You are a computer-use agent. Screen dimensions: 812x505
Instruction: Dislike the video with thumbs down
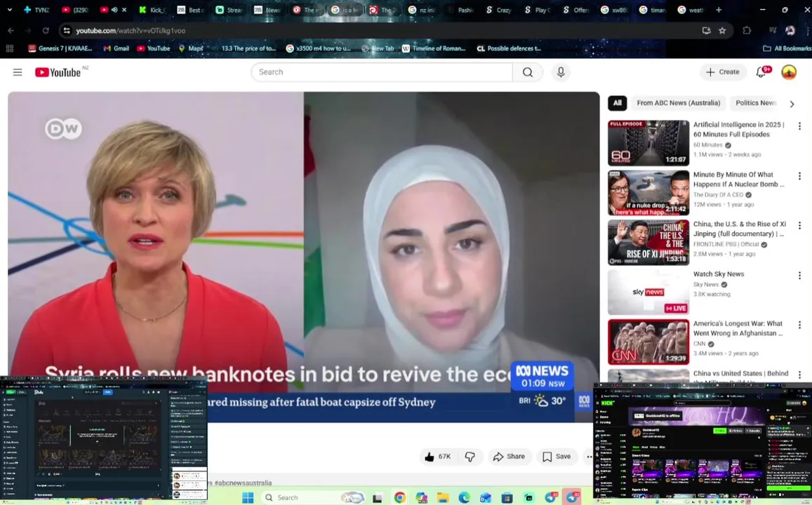(470, 457)
